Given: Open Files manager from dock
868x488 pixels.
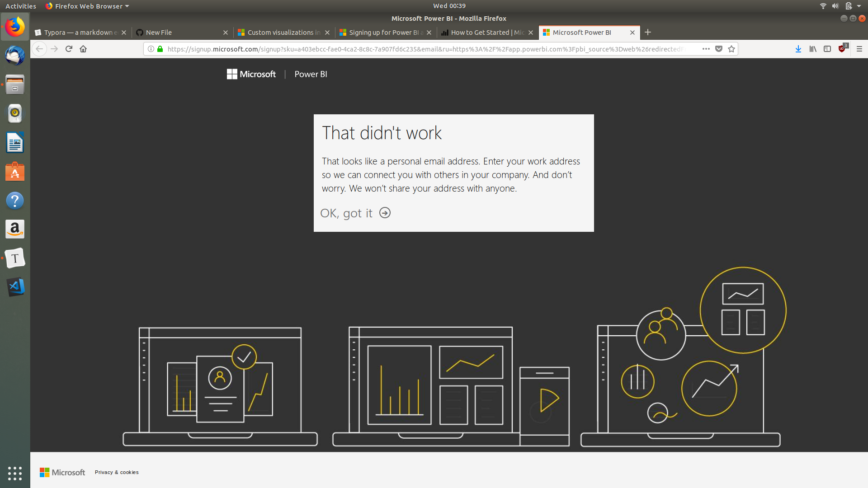Looking at the screenshot, I should [x=15, y=84].
